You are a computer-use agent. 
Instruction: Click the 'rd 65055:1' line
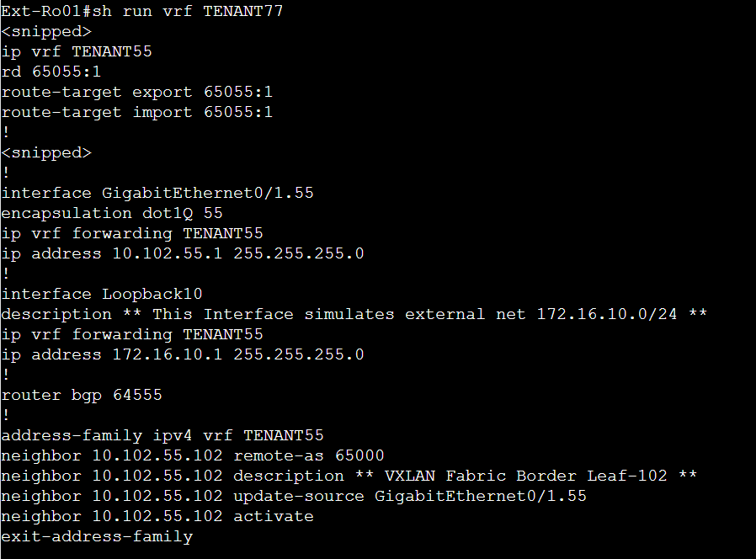51,72
